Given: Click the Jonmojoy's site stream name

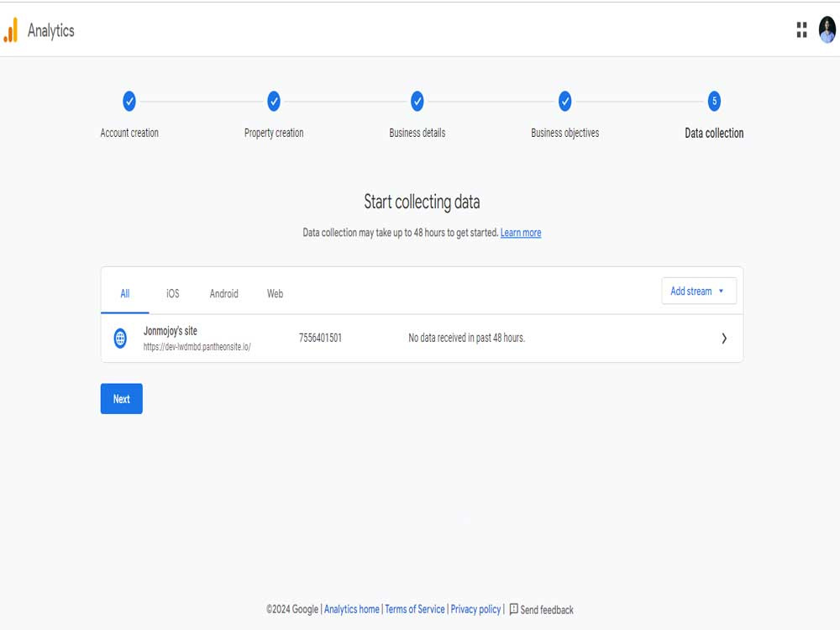Looking at the screenshot, I should tap(171, 331).
